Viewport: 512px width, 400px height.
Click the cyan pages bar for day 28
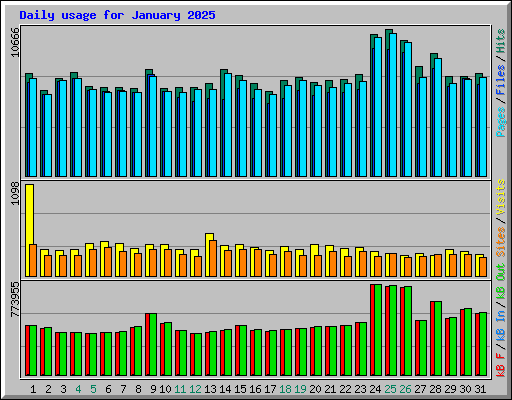coord(438,117)
